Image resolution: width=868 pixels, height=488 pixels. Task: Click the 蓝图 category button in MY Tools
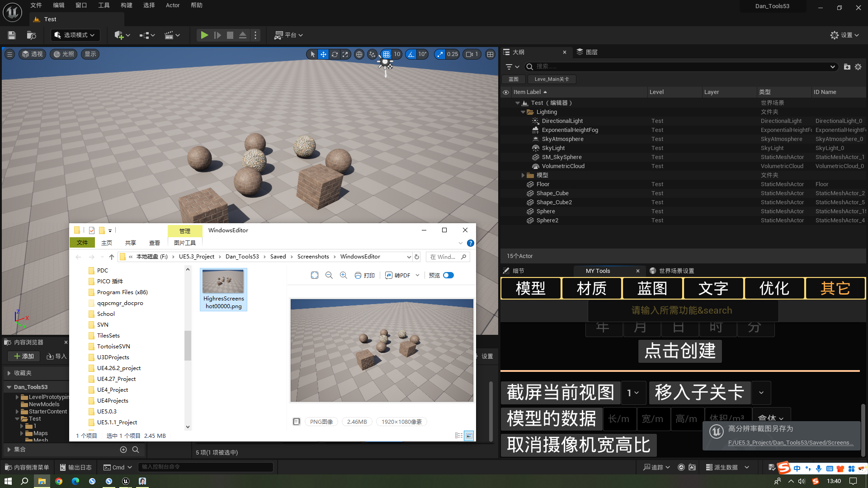(x=652, y=288)
